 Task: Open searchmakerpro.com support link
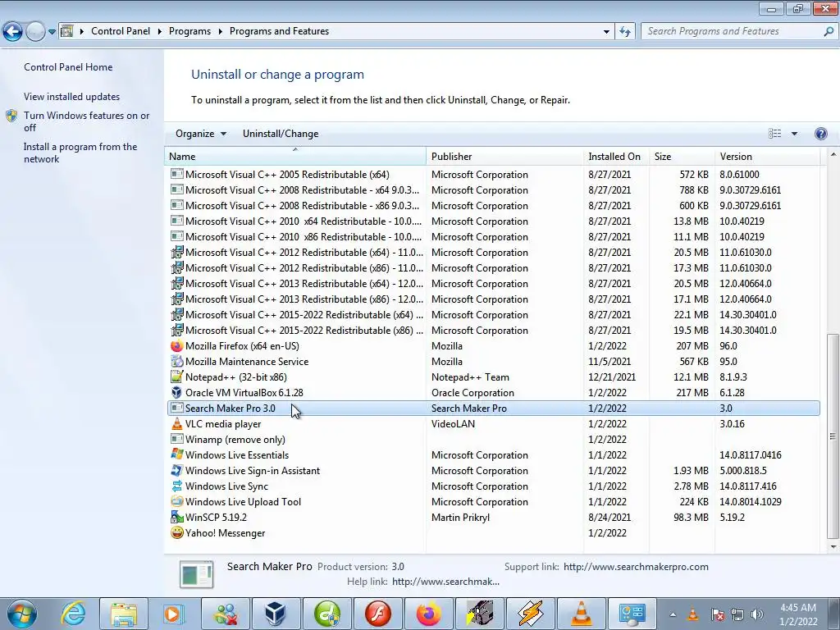(636, 567)
